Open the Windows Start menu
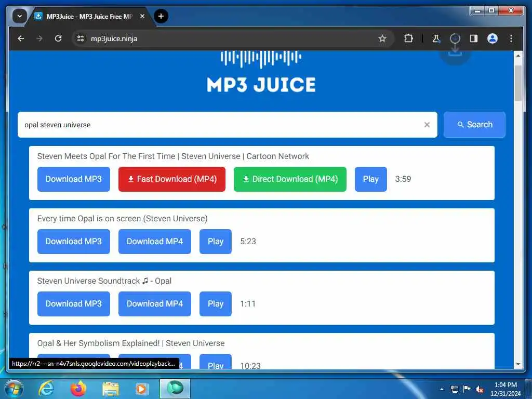This screenshot has height=399, width=532. coord(14,389)
